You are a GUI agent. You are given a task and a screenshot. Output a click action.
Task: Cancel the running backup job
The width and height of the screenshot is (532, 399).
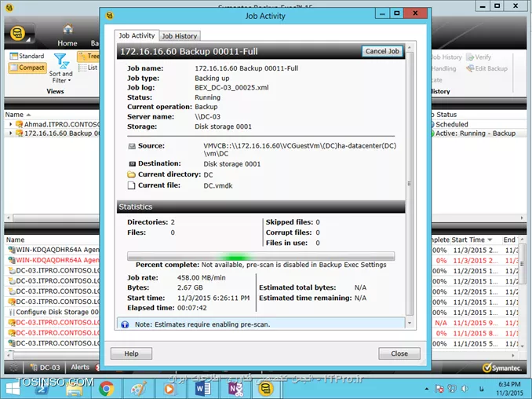[x=382, y=51]
